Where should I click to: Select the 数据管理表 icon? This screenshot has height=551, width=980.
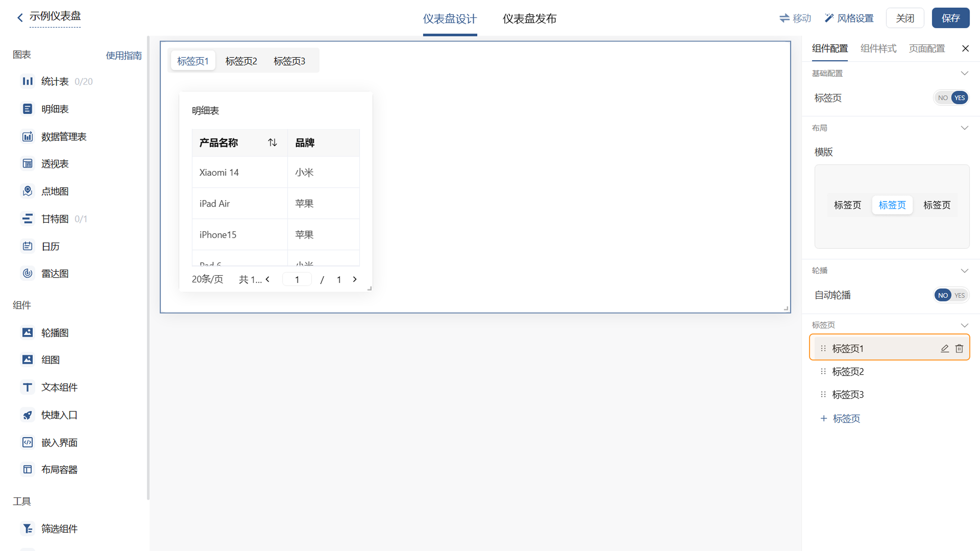tap(27, 136)
